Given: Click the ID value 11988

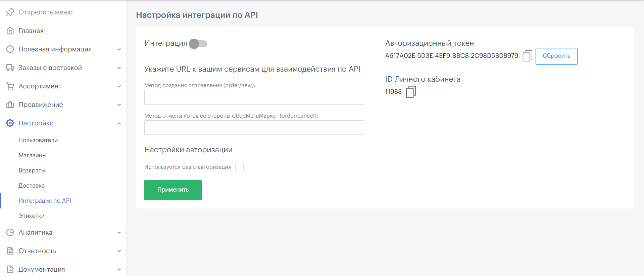Looking at the screenshot, I should click(x=393, y=92).
